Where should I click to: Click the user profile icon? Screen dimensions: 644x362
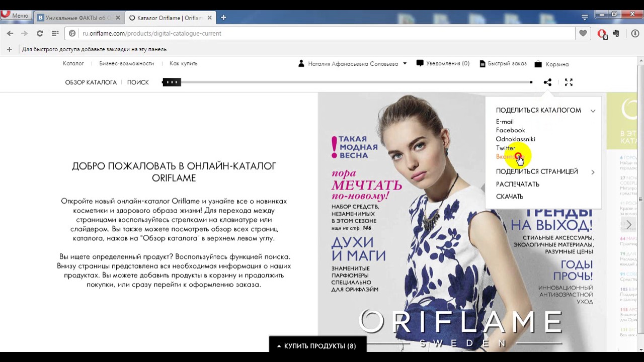(301, 64)
